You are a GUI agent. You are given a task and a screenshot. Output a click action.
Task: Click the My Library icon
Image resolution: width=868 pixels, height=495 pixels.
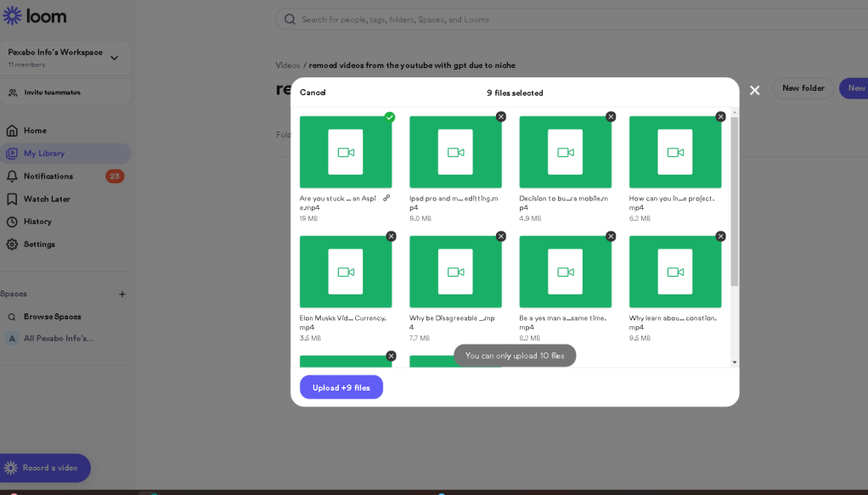12,154
